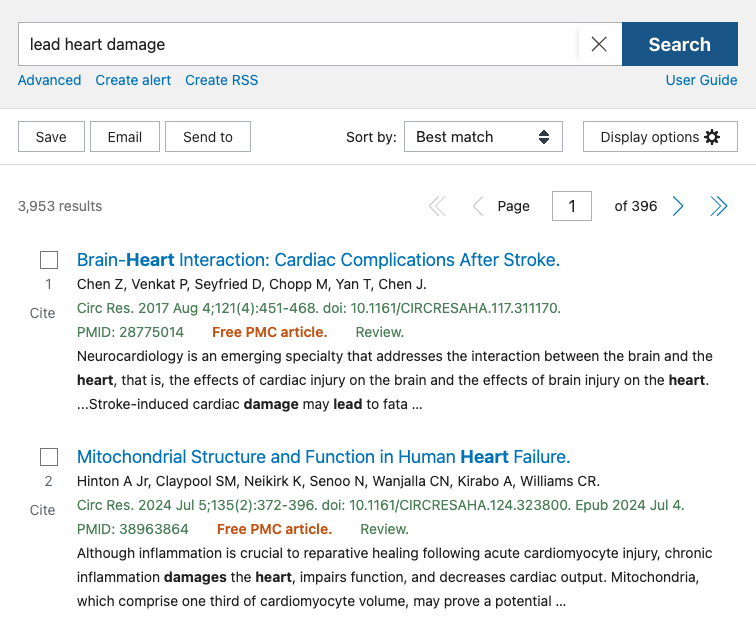Click the Create alert link
756x640 pixels.
(133, 80)
